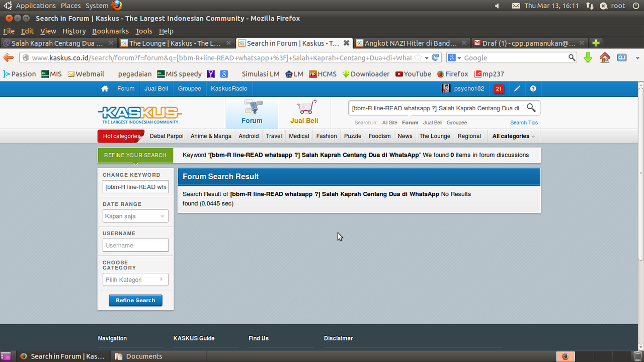This screenshot has width=644, height=362.
Task: Click the Refine Search button
Action: (x=135, y=300)
